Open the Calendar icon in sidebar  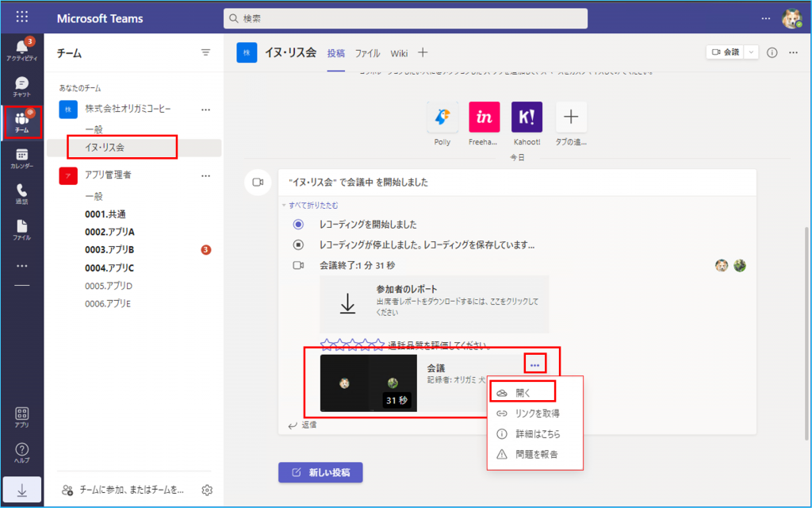click(x=21, y=158)
